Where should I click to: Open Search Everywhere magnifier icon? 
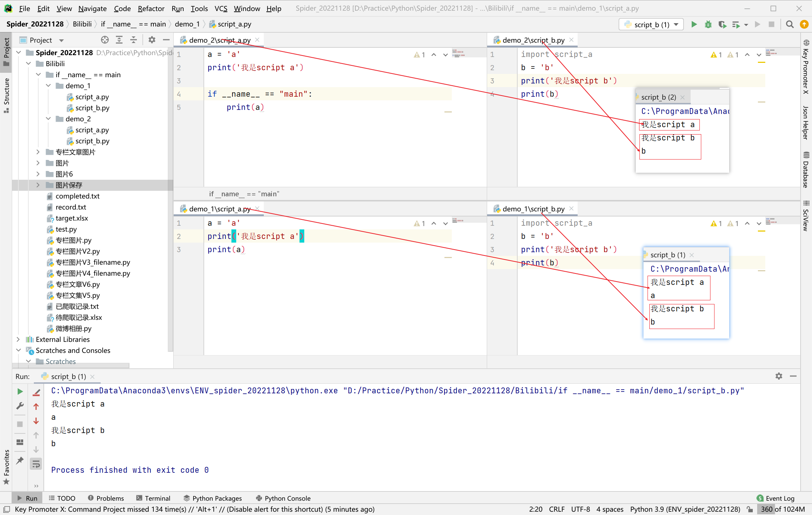click(790, 25)
